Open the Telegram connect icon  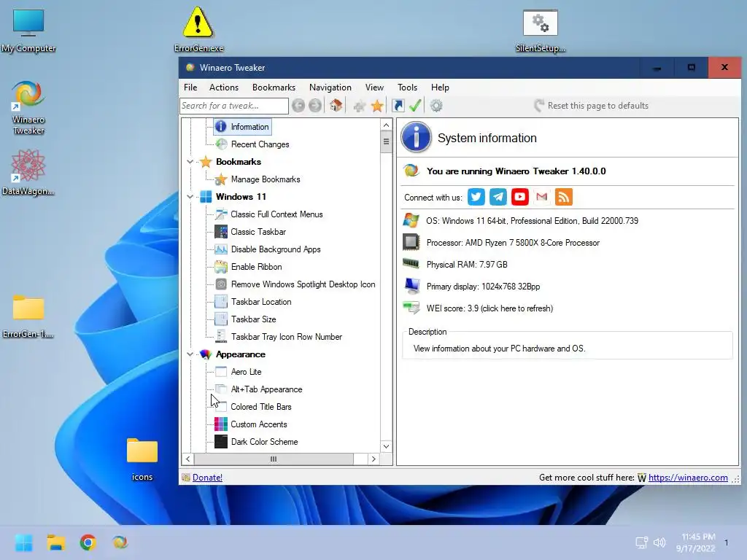(498, 197)
